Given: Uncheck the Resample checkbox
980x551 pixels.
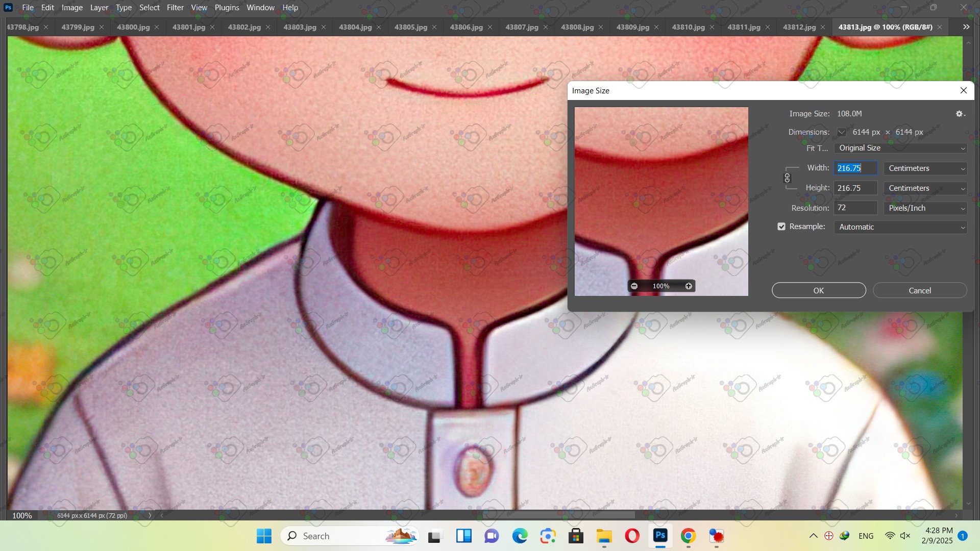Looking at the screenshot, I should tap(781, 227).
